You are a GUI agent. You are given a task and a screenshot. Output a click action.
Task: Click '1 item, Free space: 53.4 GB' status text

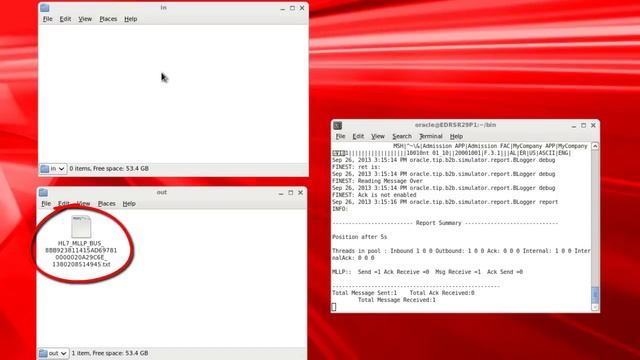(x=110, y=353)
